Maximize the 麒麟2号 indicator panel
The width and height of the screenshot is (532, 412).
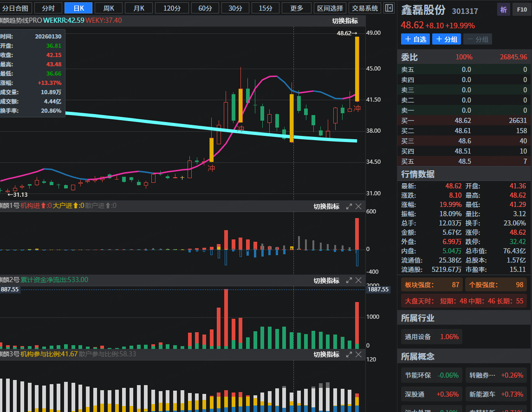(x=349, y=280)
